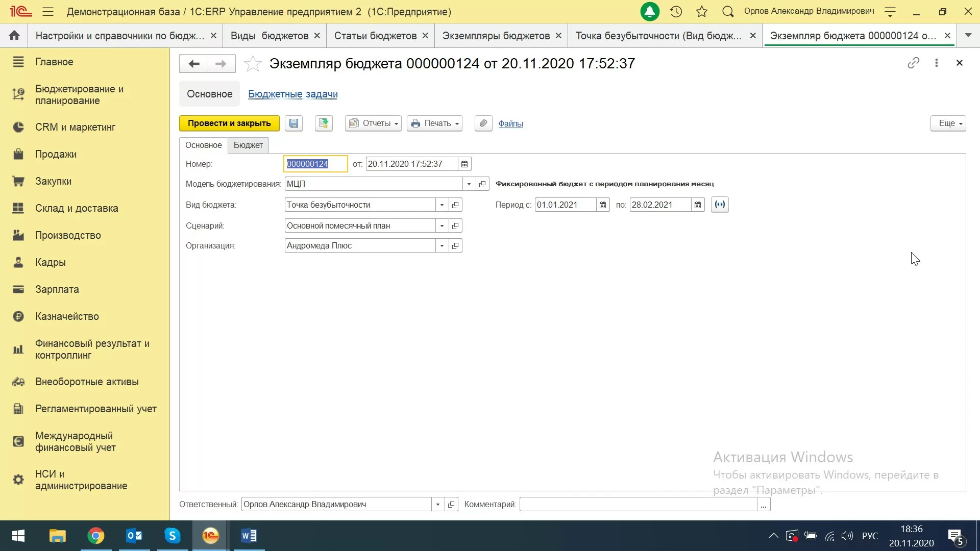980x551 pixels.
Task: Expand the Организация dropdown arrow
Action: 442,245
